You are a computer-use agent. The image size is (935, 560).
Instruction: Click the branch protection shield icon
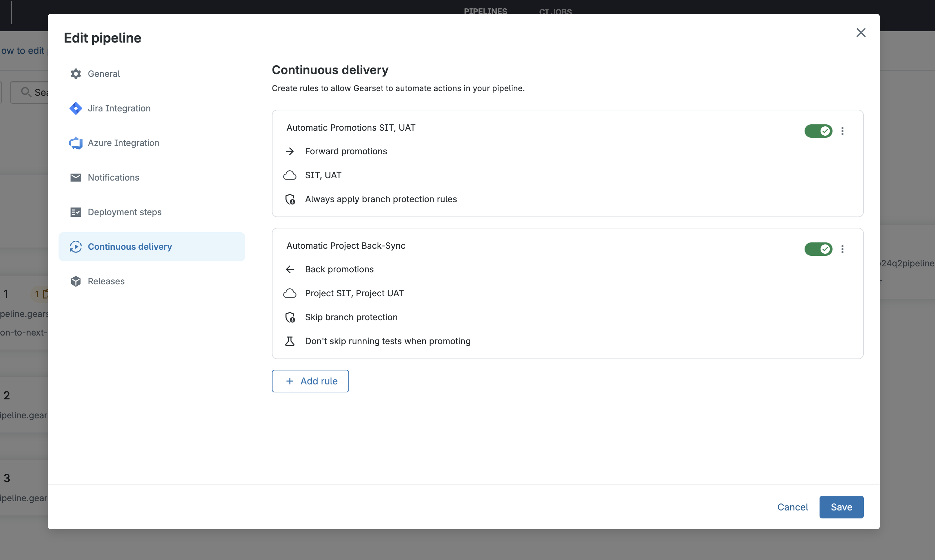pos(290,199)
